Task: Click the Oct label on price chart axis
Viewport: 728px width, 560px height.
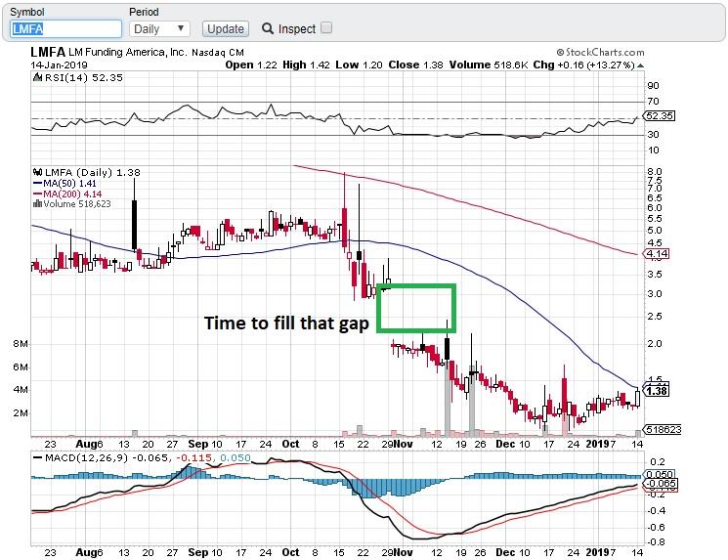Action: coord(290,444)
